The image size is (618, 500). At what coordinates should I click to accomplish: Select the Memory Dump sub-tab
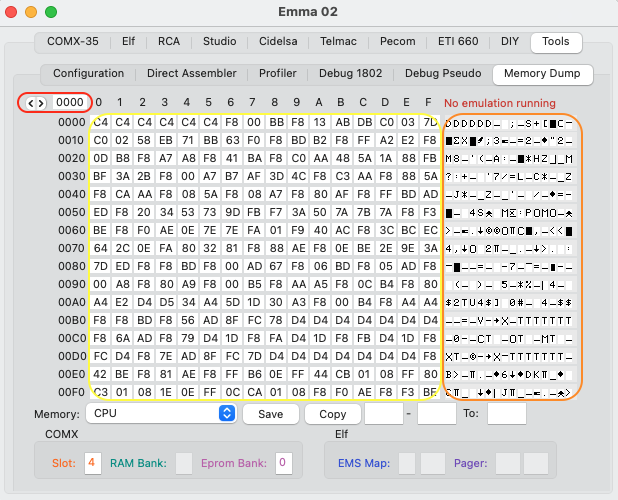[542, 74]
